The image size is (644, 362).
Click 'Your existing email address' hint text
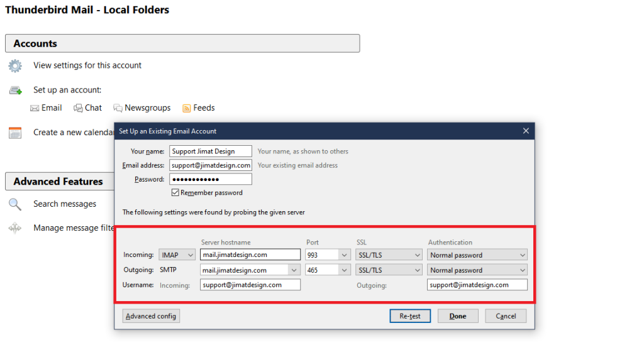coord(297,165)
